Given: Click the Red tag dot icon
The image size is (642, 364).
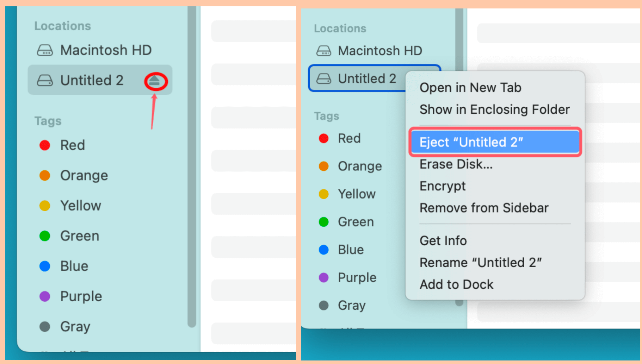Looking at the screenshot, I should pos(45,145).
